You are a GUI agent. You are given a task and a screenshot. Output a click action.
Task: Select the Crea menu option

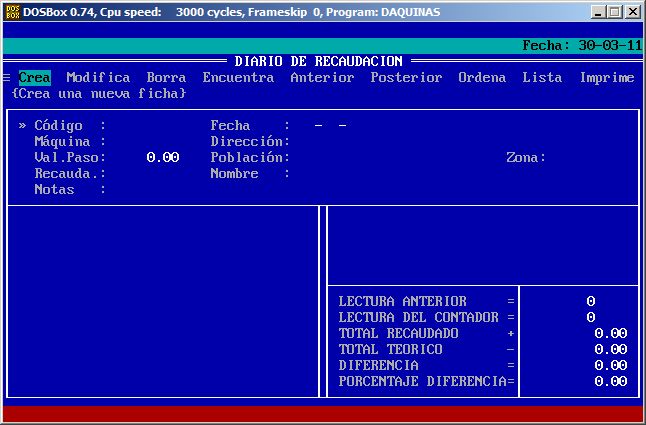[x=34, y=78]
